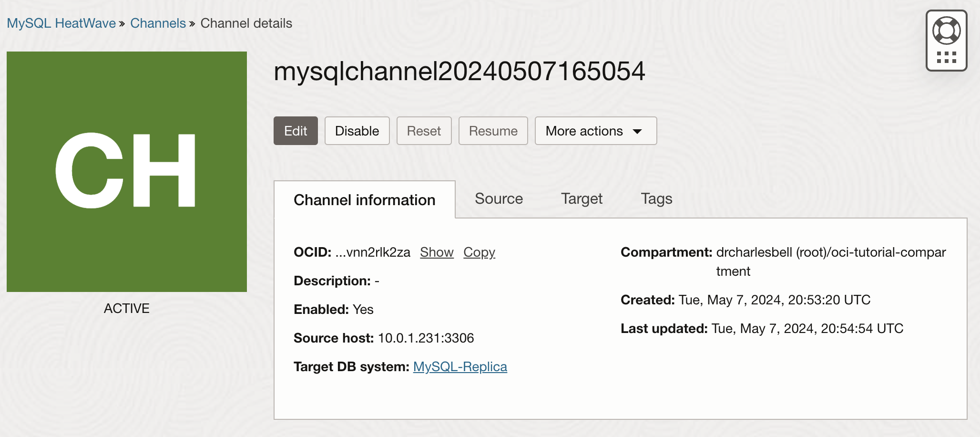Switch to the Target tab
The image size is (980, 437).
(x=582, y=198)
